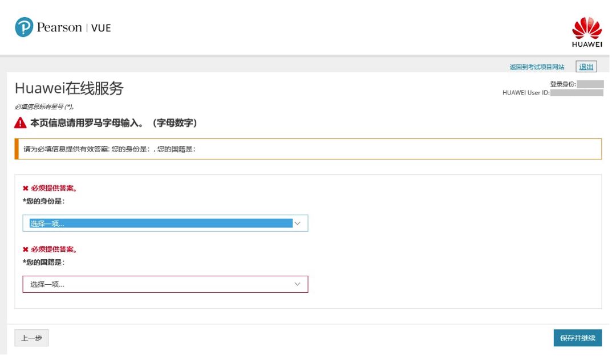The height and width of the screenshot is (364, 616).
Task: Click the Huawei在线服务 page heading
Action: [x=69, y=88]
